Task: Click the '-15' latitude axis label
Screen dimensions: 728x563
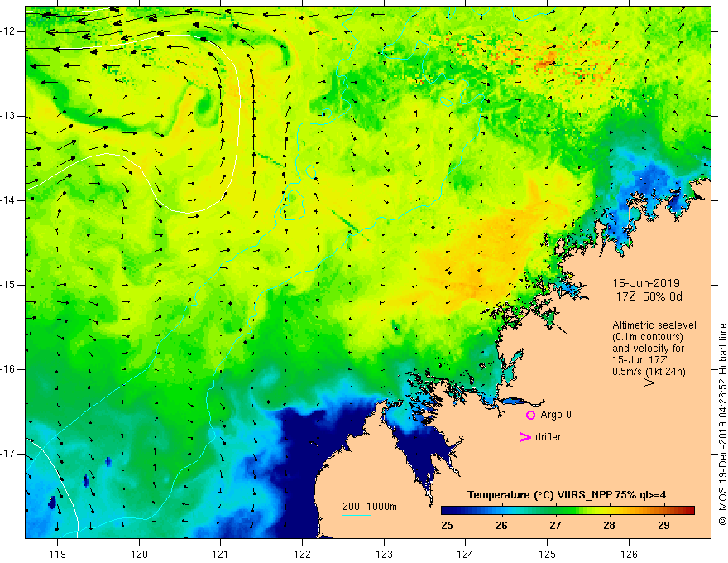Action: [9, 285]
